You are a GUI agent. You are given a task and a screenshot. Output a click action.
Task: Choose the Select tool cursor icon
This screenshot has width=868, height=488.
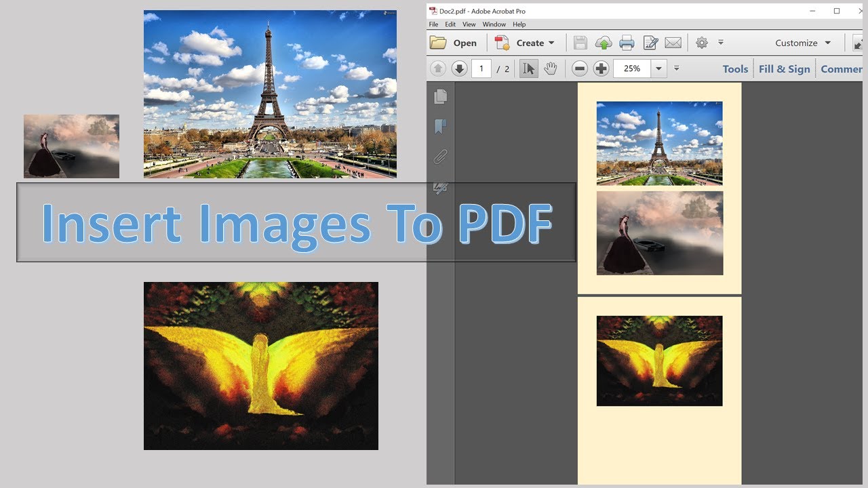[528, 68]
